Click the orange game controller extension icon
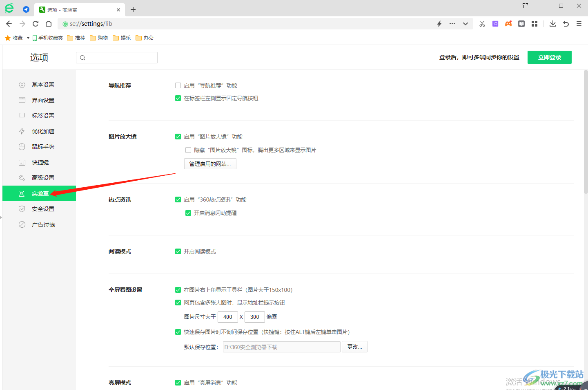 pos(508,24)
